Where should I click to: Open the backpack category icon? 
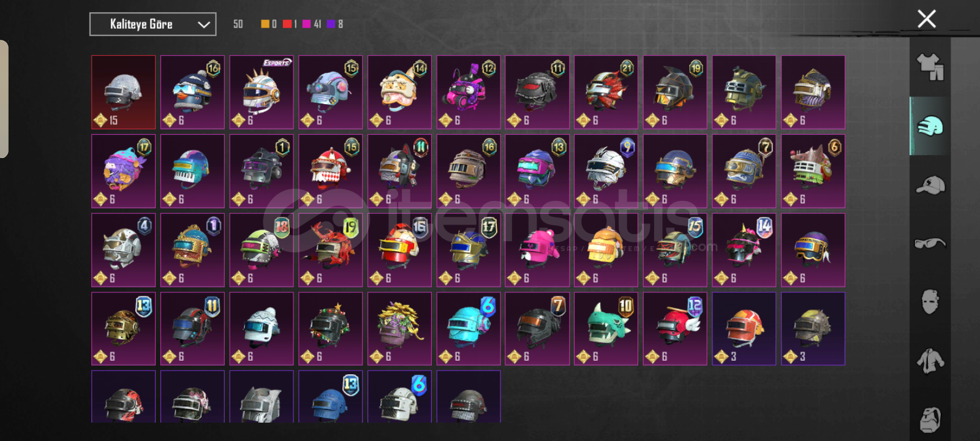click(x=930, y=419)
